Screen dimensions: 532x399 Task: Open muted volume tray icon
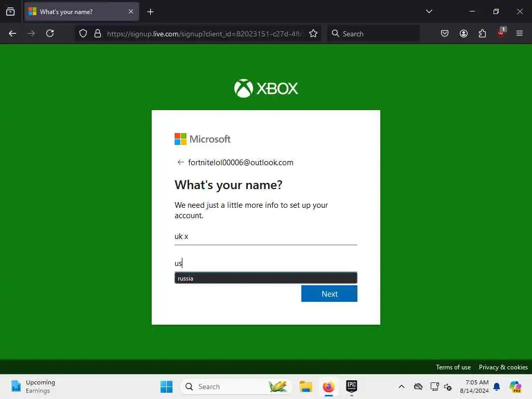tap(448, 387)
